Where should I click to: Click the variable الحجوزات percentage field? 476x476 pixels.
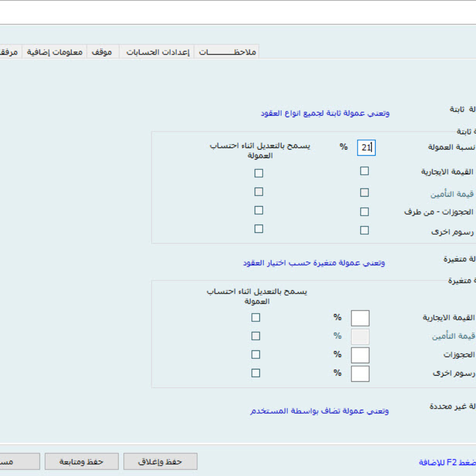point(360,355)
